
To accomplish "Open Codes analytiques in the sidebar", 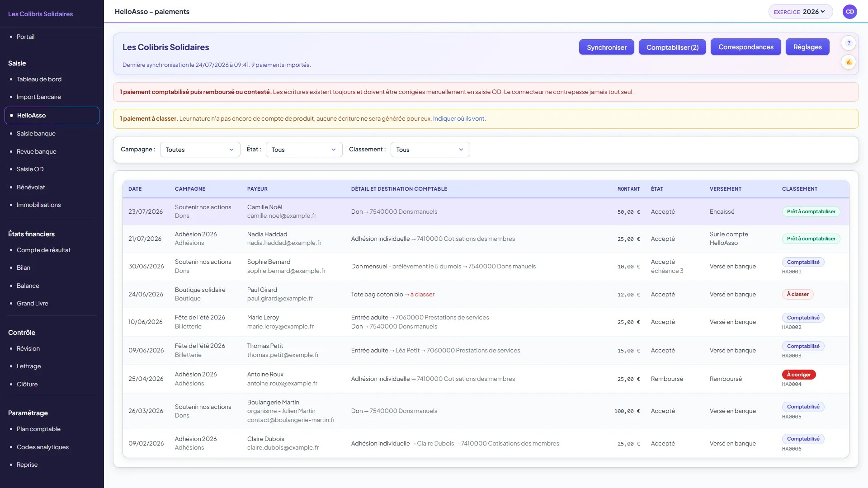I will (42, 447).
